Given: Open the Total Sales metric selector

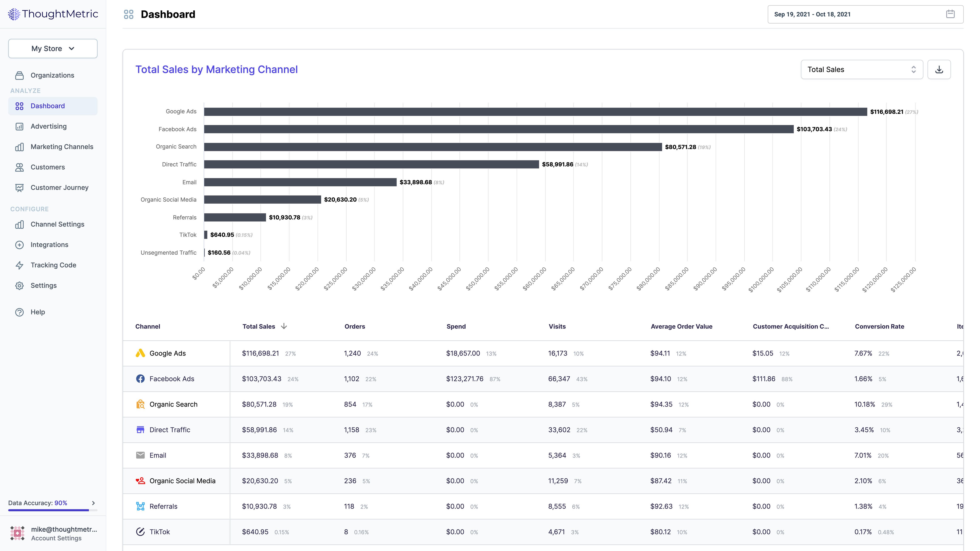Looking at the screenshot, I should [x=861, y=69].
